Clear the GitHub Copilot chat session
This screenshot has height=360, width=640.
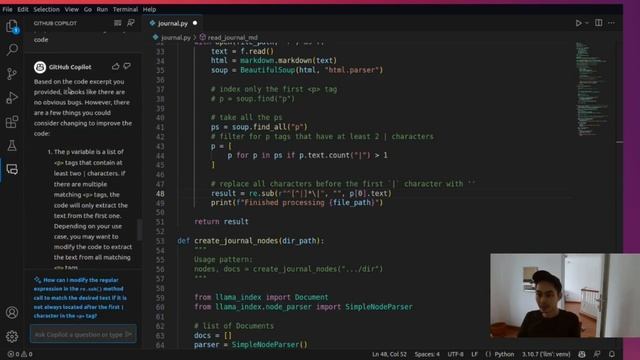pos(118,23)
